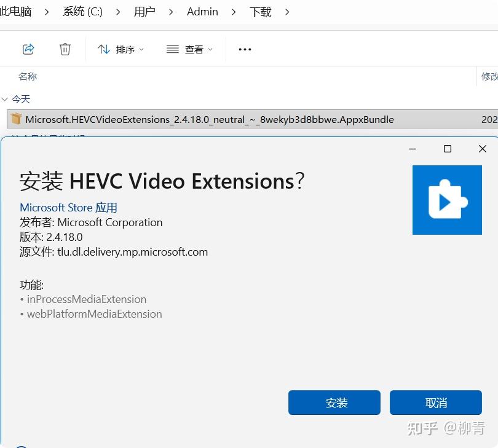
Task: Click the chevron after 下载 in breadcrumb
Action: [287, 11]
